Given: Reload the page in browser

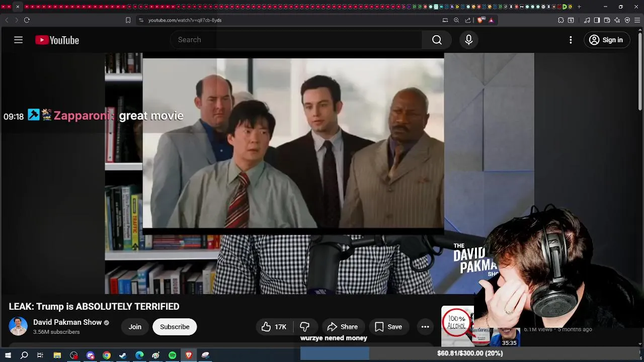Looking at the screenshot, I should click(27, 20).
